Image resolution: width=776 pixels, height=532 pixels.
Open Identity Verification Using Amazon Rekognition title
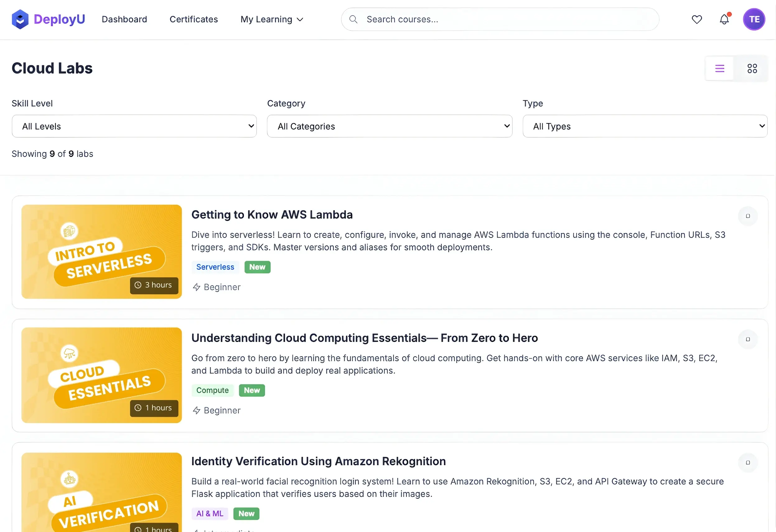[318, 461]
